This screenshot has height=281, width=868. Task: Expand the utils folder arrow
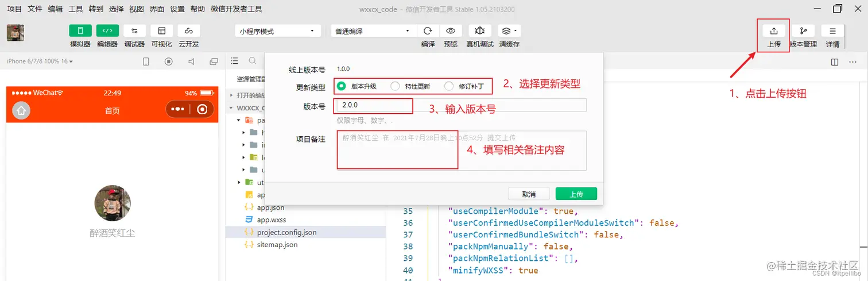(238, 182)
